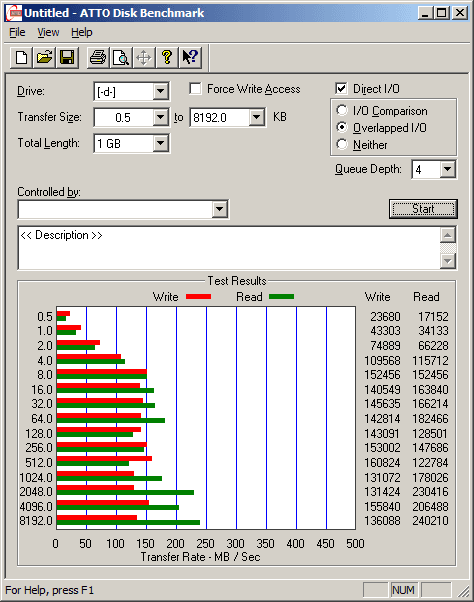Screen dimensions: 474x602
Task: Open the View menu
Action: click(x=48, y=33)
